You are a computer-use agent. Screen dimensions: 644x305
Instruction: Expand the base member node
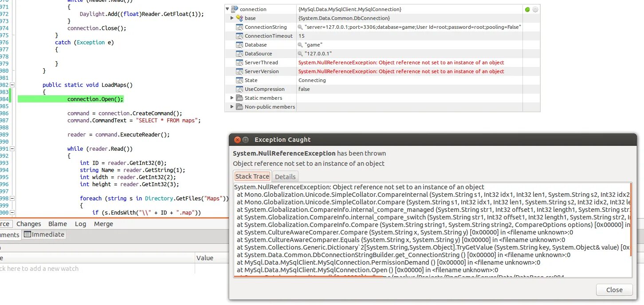(x=232, y=18)
